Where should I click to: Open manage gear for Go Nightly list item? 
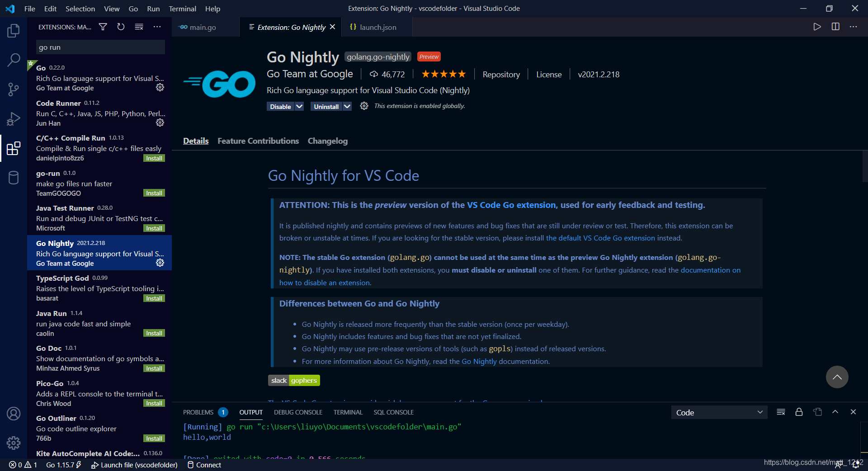[160, 263]
